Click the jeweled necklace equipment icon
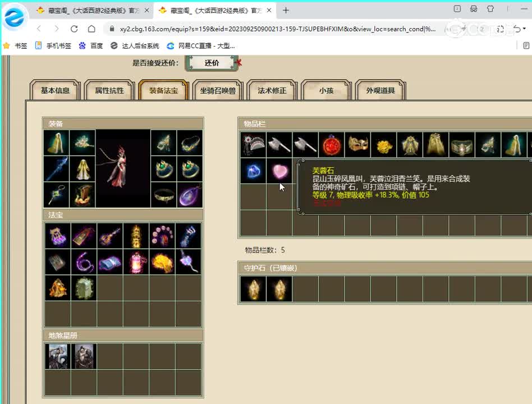Viewport: 532px width, 404px height. tap(190, 143)
